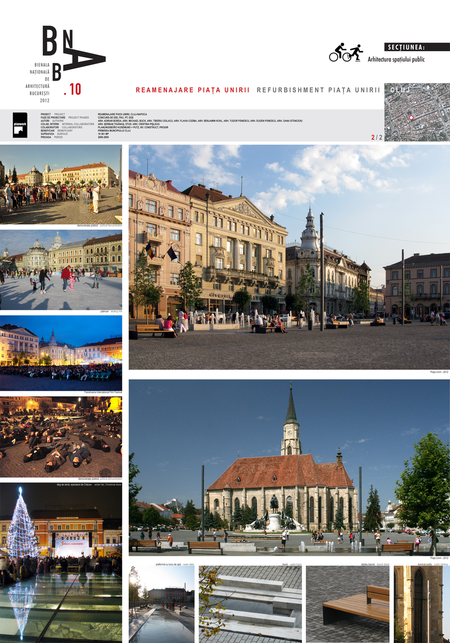Image resolution: width=450 pixels, height=643 pixels.
Task: Click the Arhitectura spațiului public text
Action: (396, 59)
